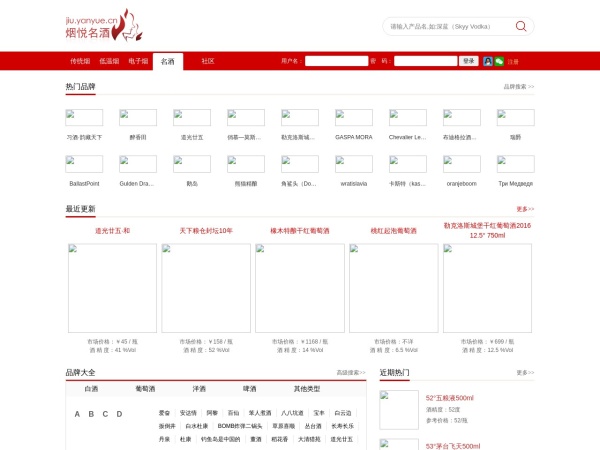Open the Gulden Dra... brand image
The width and height of the screenshot is (600, 450).
click(138, 164)
